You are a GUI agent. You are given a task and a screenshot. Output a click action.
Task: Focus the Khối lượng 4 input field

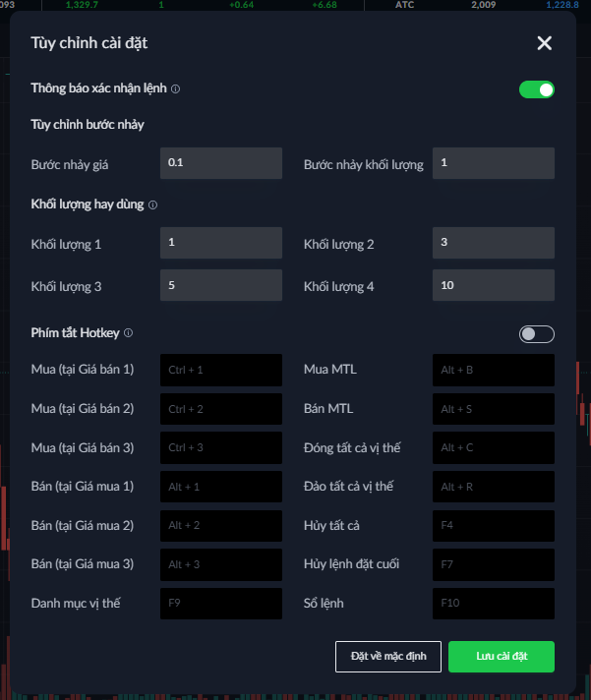(x=493, y=286)
